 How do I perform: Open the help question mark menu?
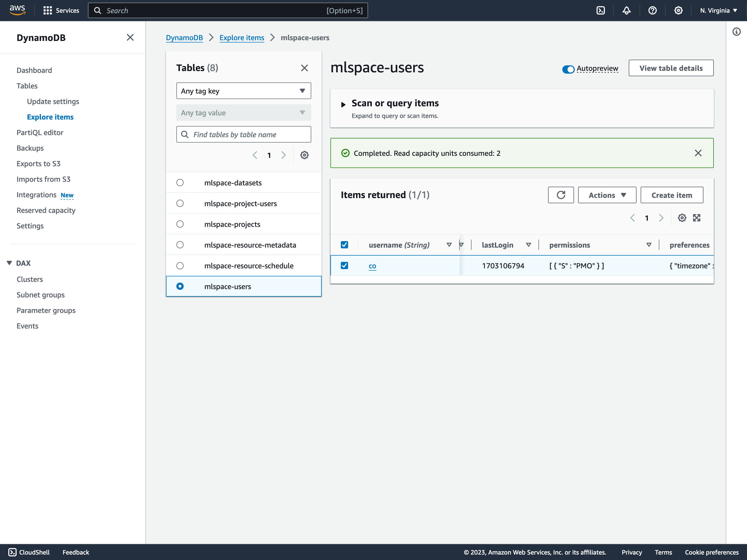[x=652, y=10]
